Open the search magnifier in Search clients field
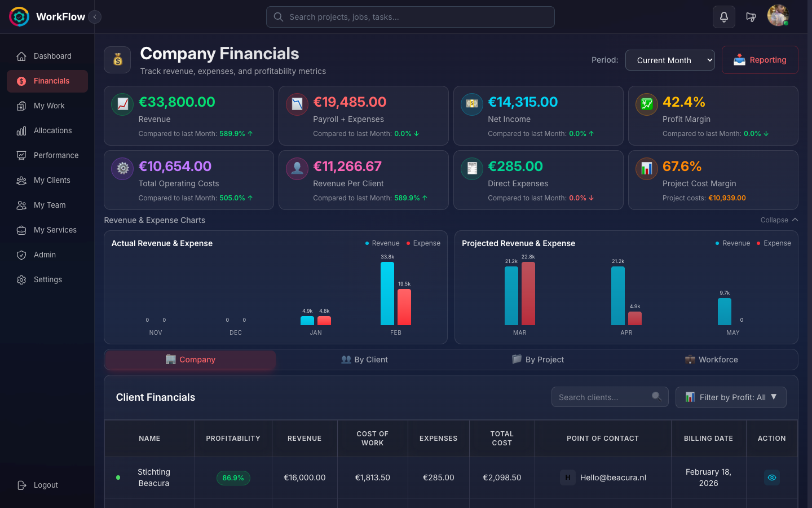 656,397
